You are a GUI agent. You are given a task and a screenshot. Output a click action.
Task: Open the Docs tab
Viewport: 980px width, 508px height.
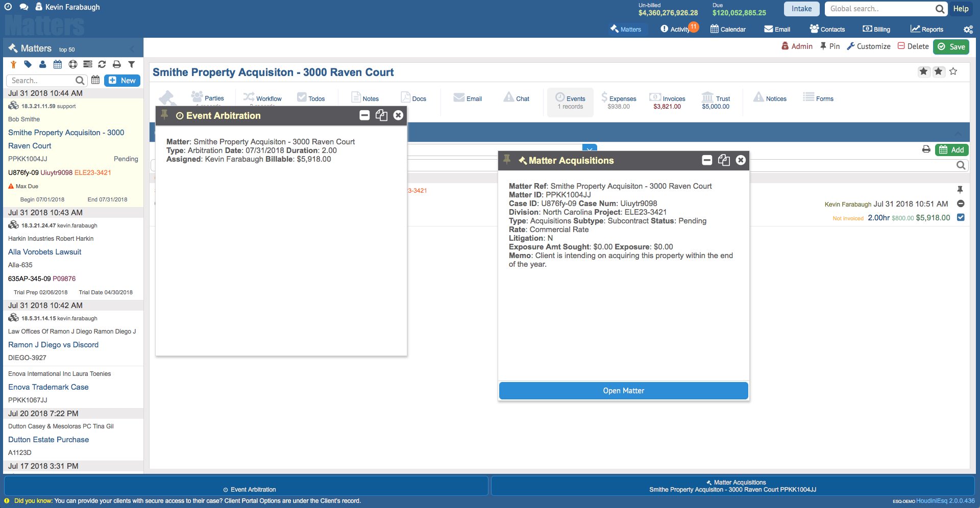click(x=413, y=98)
